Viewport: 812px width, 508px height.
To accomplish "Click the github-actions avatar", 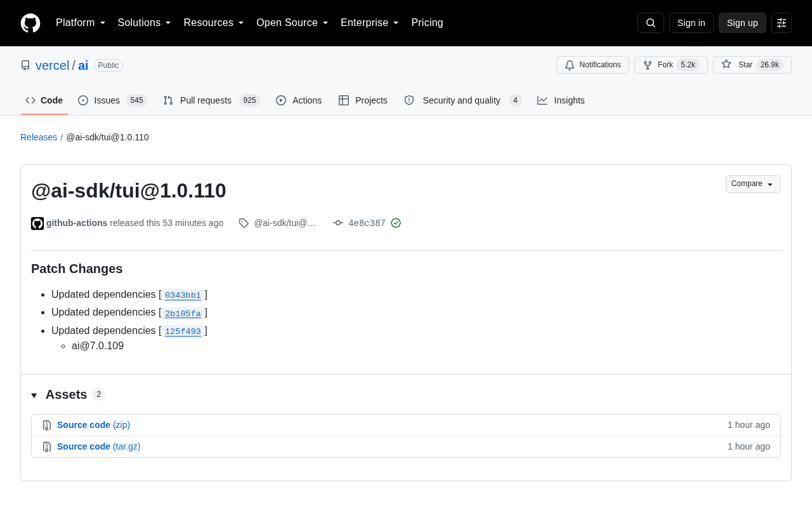I will (37, 224).
